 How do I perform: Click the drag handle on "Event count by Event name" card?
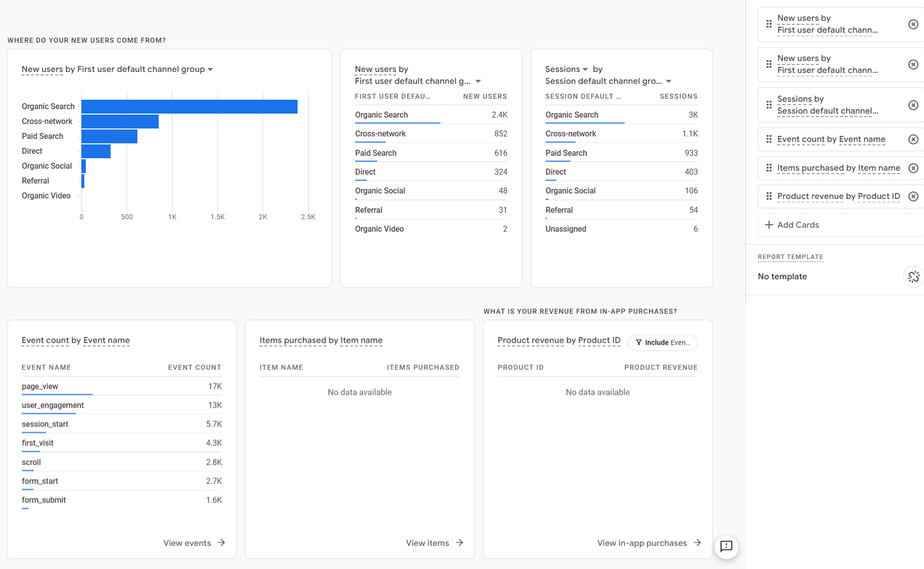[x=769, y=139]
